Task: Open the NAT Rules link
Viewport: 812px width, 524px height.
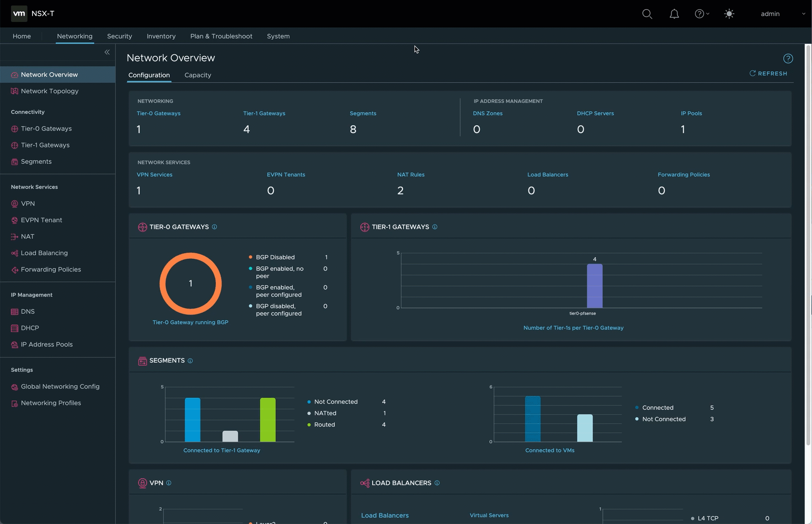Action: (x=411, y=175)
